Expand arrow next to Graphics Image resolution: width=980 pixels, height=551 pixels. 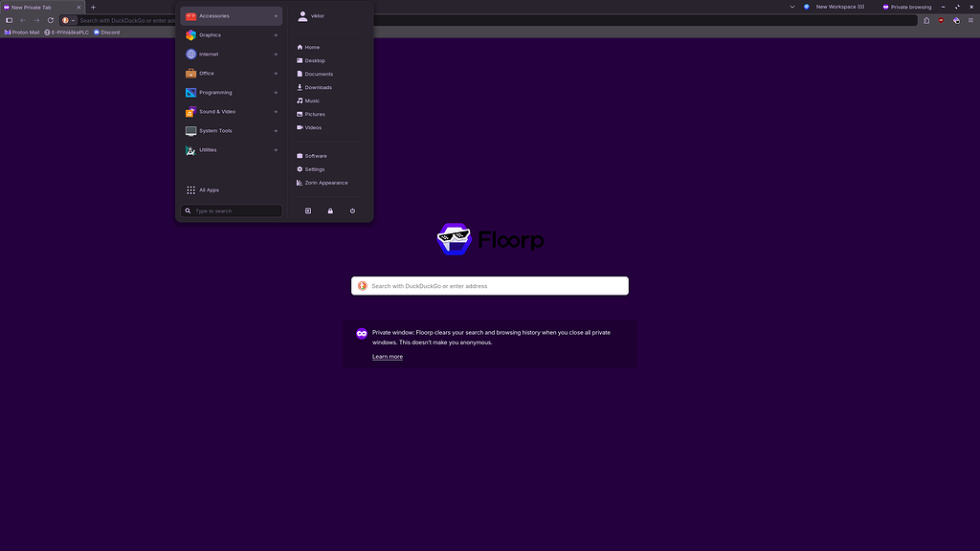(275, 35)
